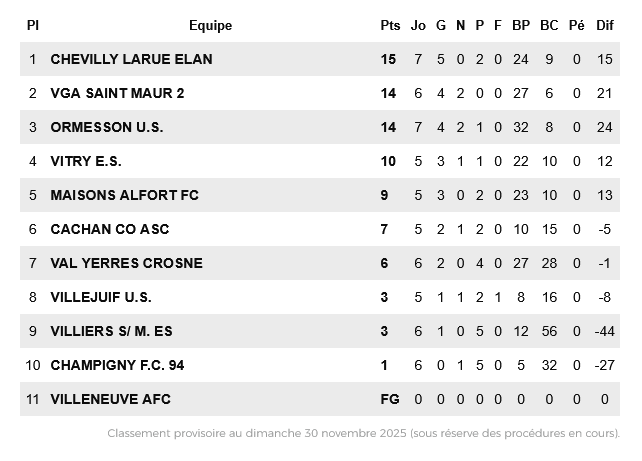Screen dimensions: 642x461
Task: Click the VAL YERRES CROSNE team name
Action: (x=126, y=263)
